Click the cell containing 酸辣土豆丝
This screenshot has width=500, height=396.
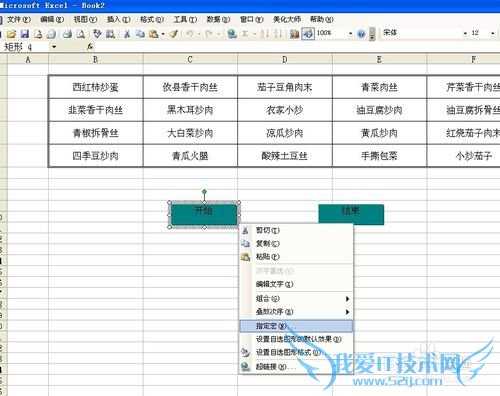coord(285,156)
